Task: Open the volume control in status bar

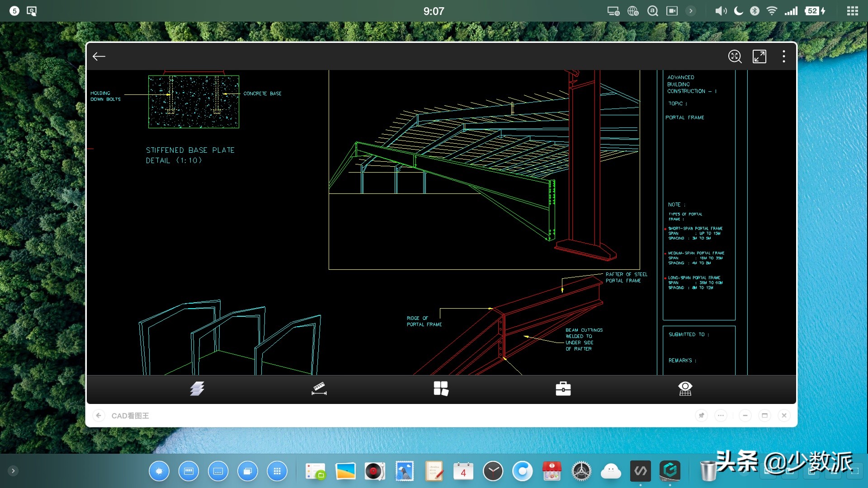Action: click(721, 11)
